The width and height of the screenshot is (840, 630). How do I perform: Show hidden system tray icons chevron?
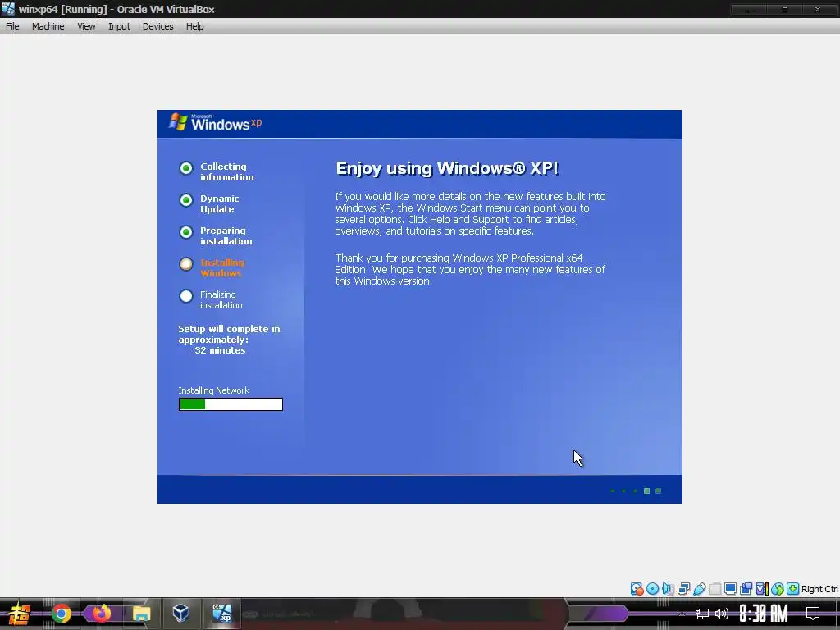[682, 614]
